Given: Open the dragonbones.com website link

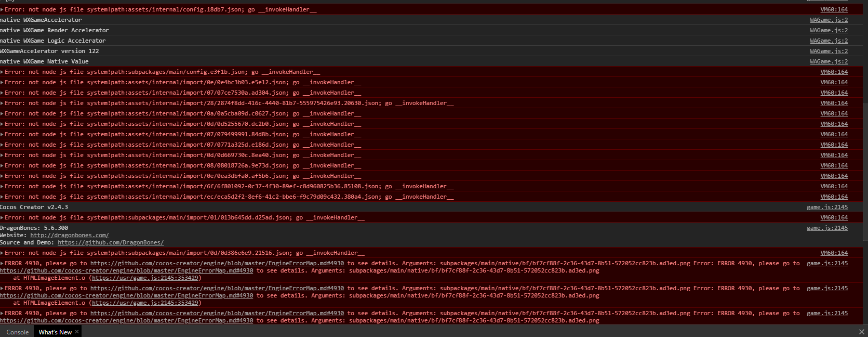Looking at the screenshot, I should pyautogui.click(x=70, y=235).
